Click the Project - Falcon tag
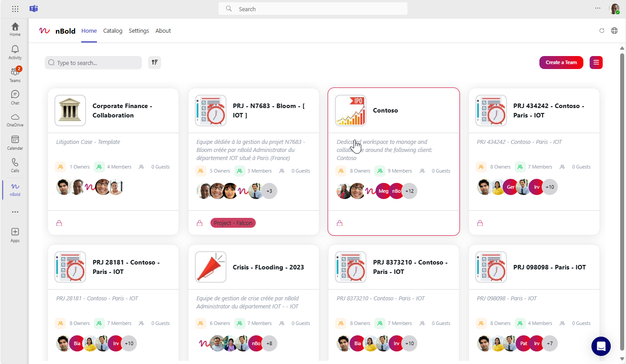This screenshot has width=626, height=364. (x=233, y=223)
